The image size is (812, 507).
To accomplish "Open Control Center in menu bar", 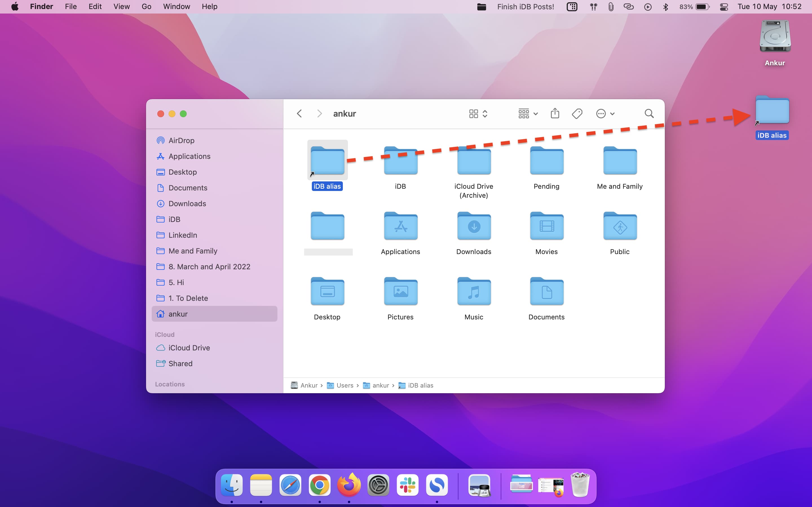I will (x=724, y=7).
